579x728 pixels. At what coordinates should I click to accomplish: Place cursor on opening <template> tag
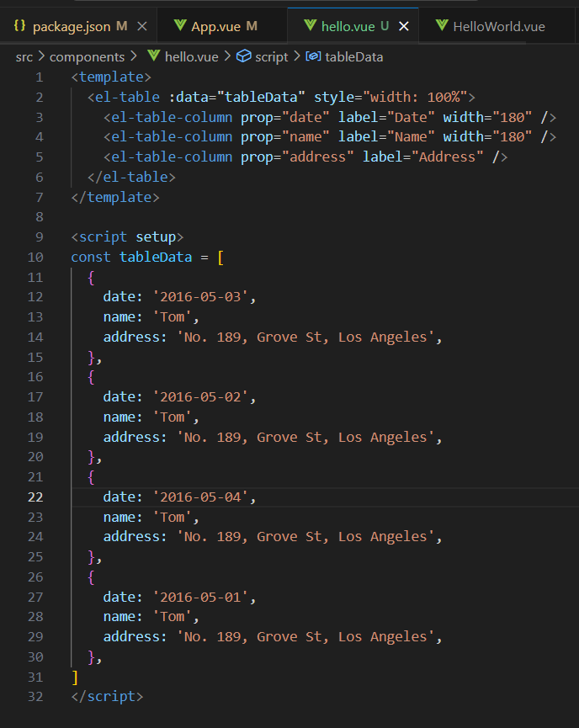tap(111, 77)
